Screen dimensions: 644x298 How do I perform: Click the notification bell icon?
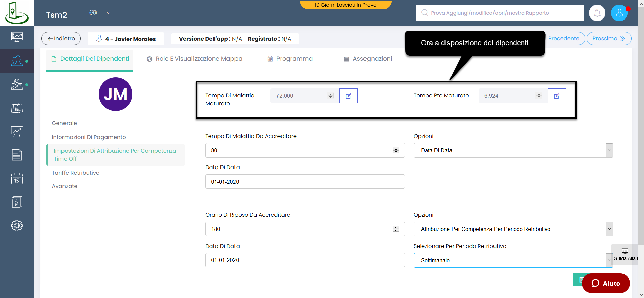point(597,13)
